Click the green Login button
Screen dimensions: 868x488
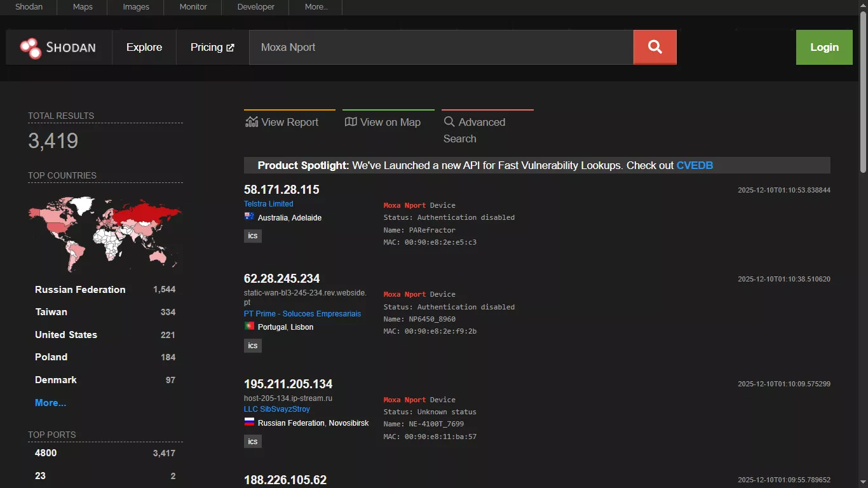pyautogui.click(x=824, y=47)
